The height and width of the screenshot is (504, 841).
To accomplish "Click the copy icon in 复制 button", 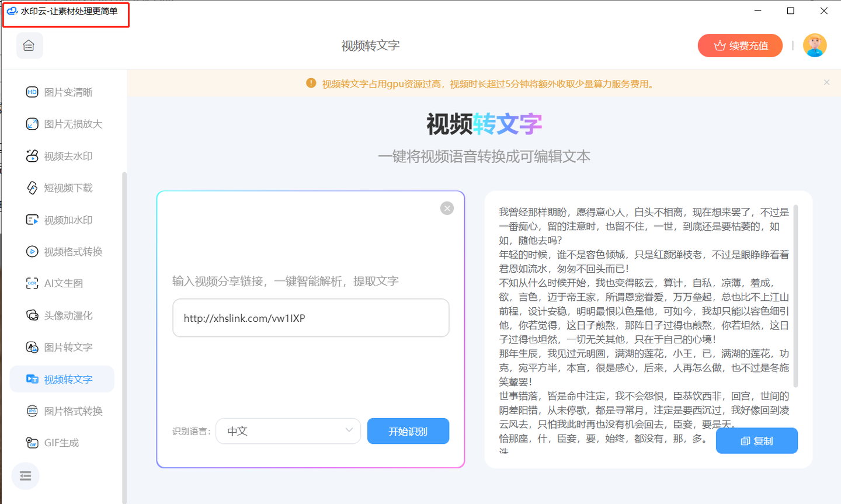I will click(745, 442).
